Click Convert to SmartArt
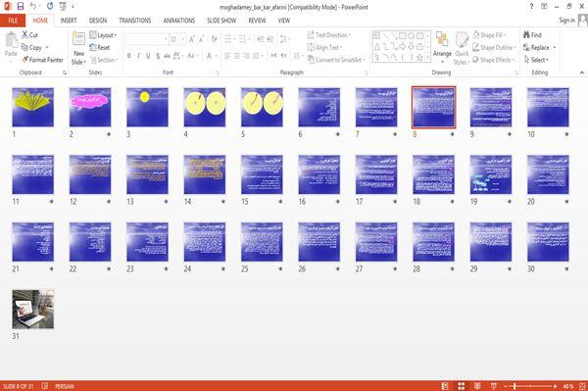This screenshot has height=391, width=588. [x=336, y=60]
